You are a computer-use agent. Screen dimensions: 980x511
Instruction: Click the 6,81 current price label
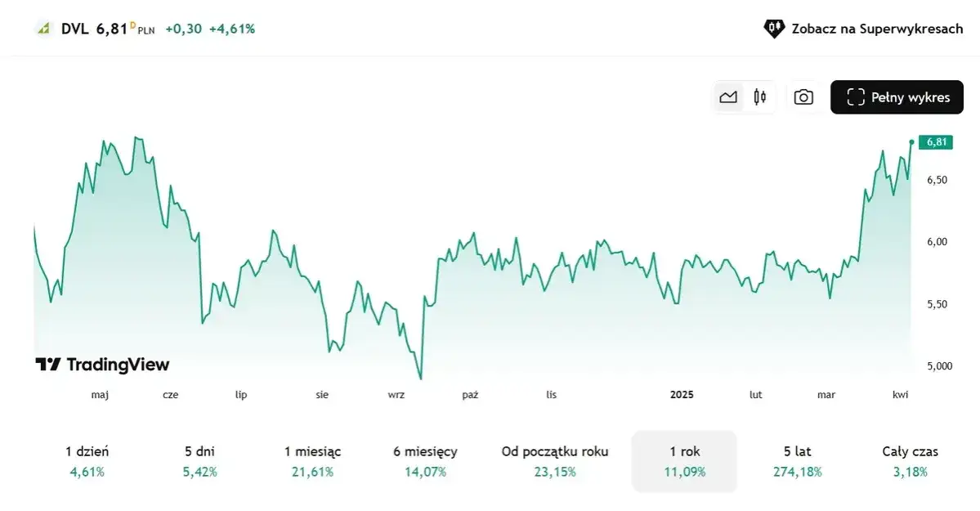[x=936, y=142]
